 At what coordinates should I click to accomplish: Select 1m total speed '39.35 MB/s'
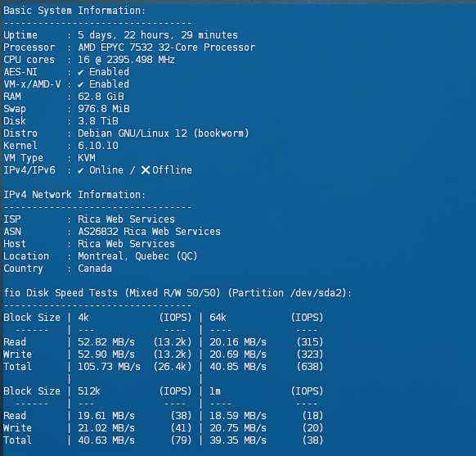(238, 440)
